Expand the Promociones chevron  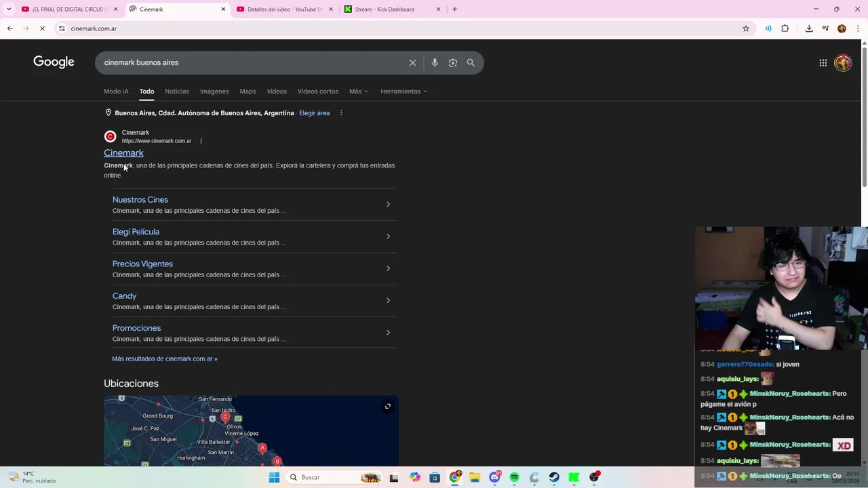[388, 332]
